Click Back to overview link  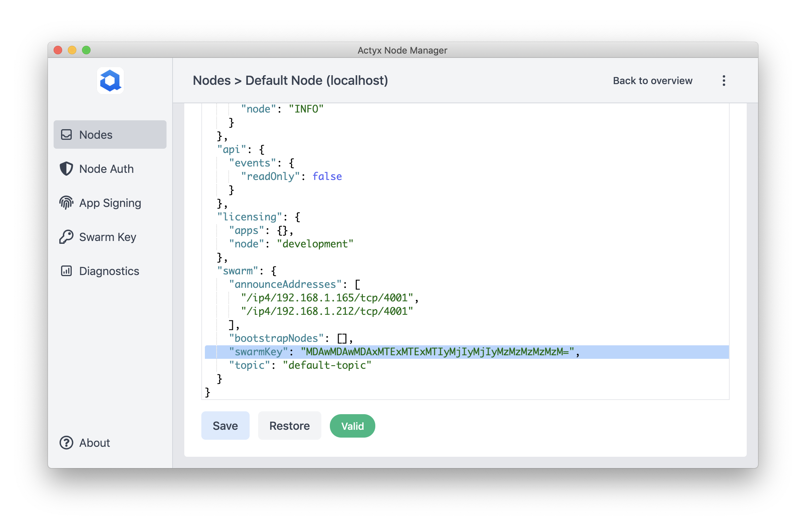[652, 81]
